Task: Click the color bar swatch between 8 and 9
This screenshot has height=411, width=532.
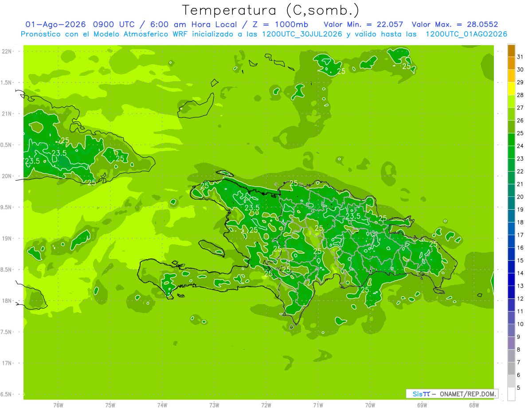Action: pyautogui.click(x=511, y=343)
